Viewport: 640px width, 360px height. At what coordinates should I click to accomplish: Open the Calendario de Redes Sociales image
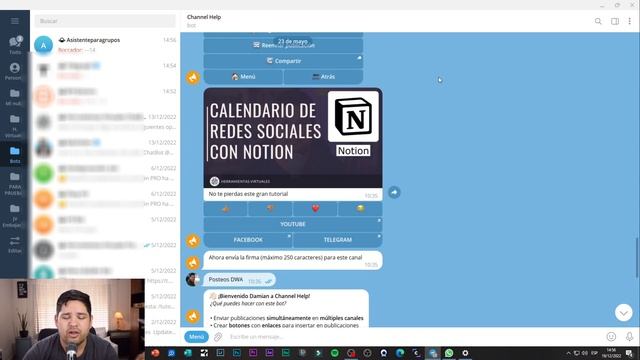(293, 138)
